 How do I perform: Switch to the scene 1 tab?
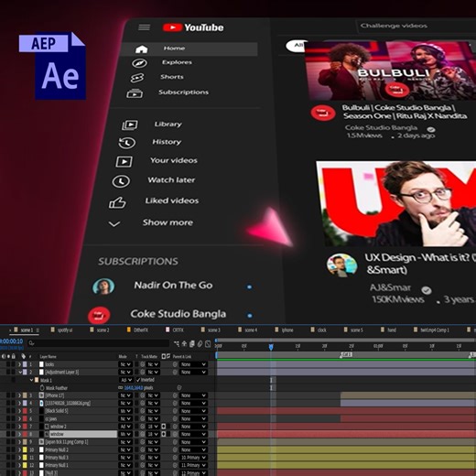(x=24, y=330)
